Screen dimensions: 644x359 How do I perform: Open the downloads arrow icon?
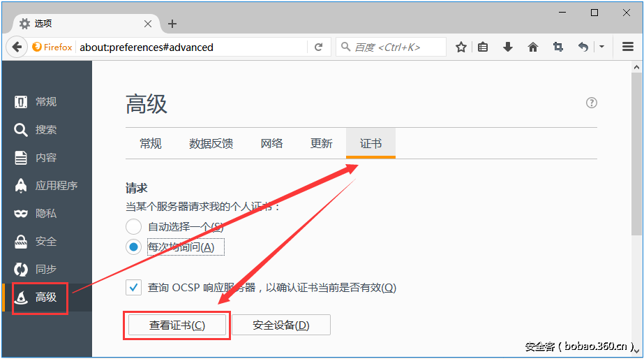(x=508, y=47)
